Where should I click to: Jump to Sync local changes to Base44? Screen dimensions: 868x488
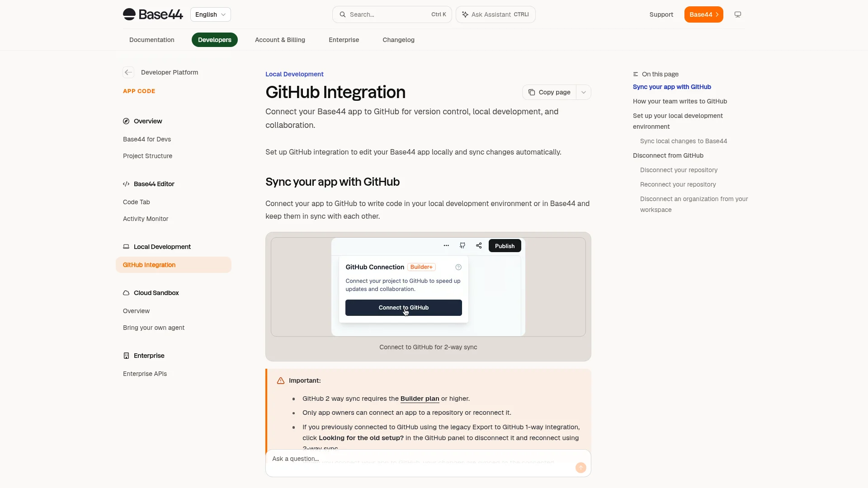click(x=684, y=141)
